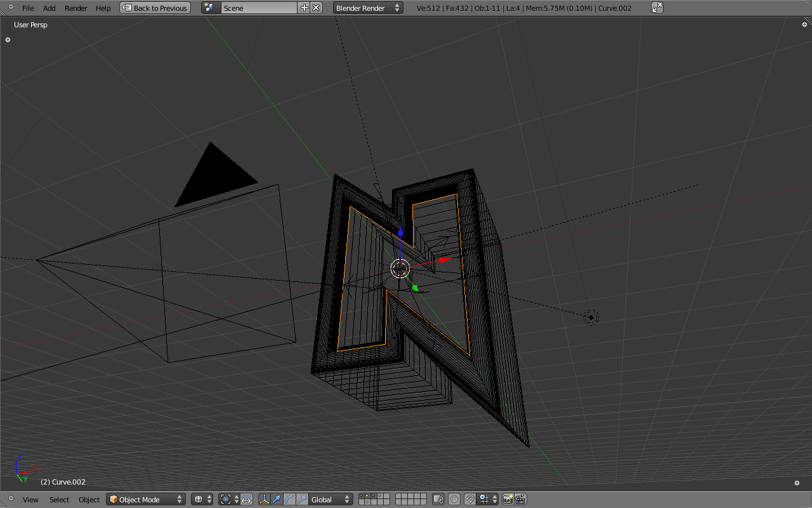Click the Back to Previous button
The height and width of the screenshot is (508, 812).
(155, 8)
